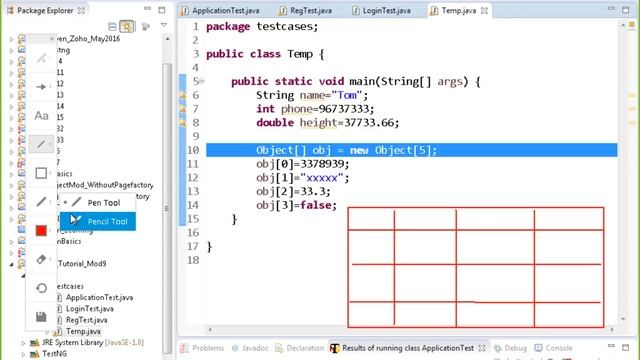The height and width of the screenshot is (360, 640).
Task: Close the Package Explorer tab
Action: pos(81,11)
